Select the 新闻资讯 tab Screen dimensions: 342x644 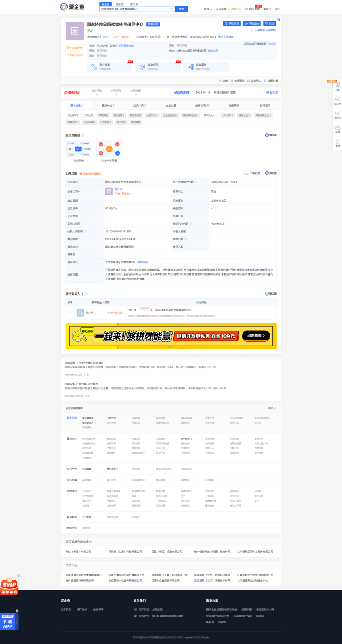coord(265,105)
